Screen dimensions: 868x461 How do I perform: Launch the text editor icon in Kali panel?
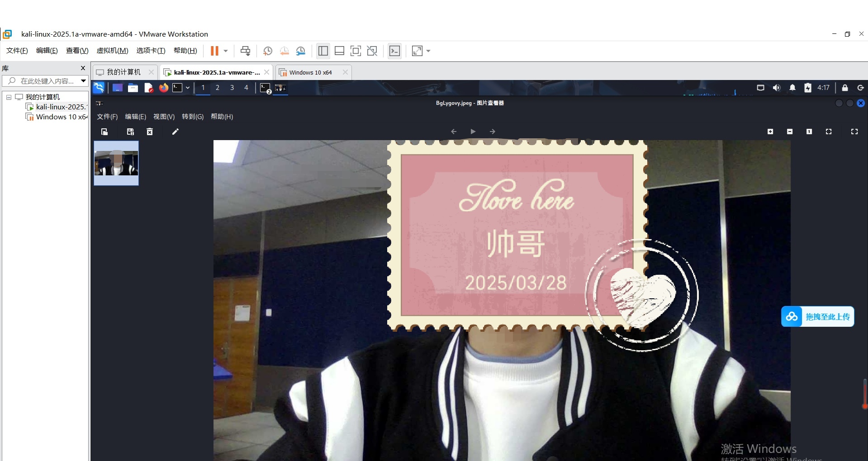click(x=148, y=88)
